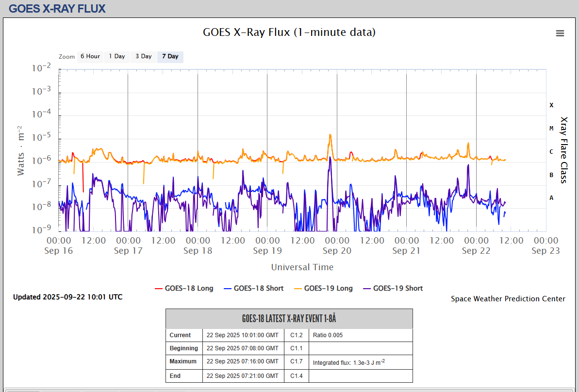This screenshot has height=392, width=579.
Task: Click the Current row timestamp cell
Action: tap(243, 335)
